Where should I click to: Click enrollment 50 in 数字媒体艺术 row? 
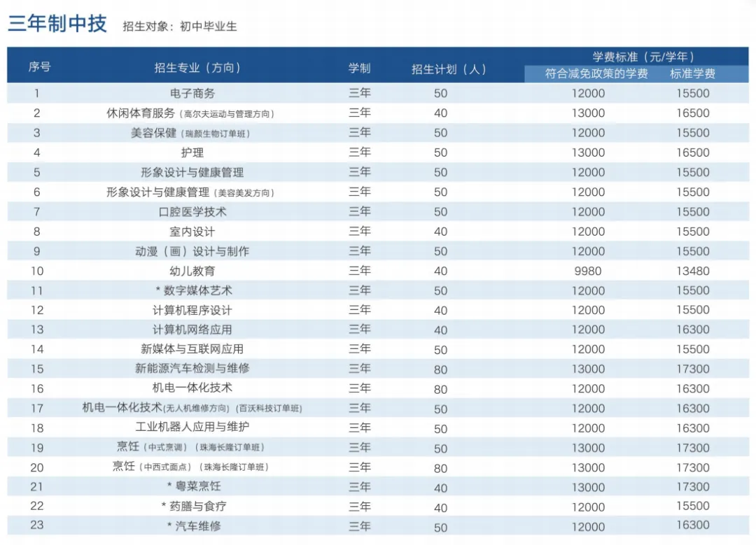441,291
